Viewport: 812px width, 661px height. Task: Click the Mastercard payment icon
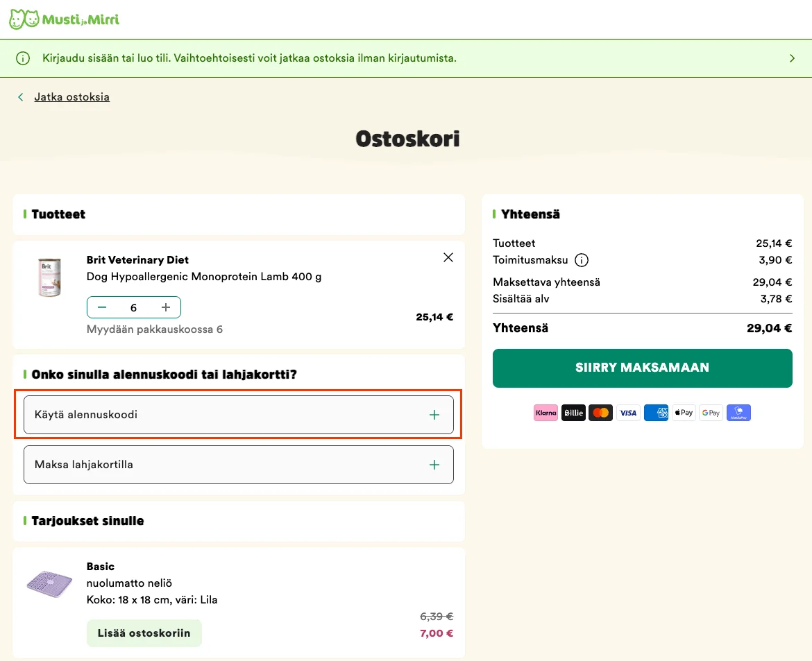(601, 413)
